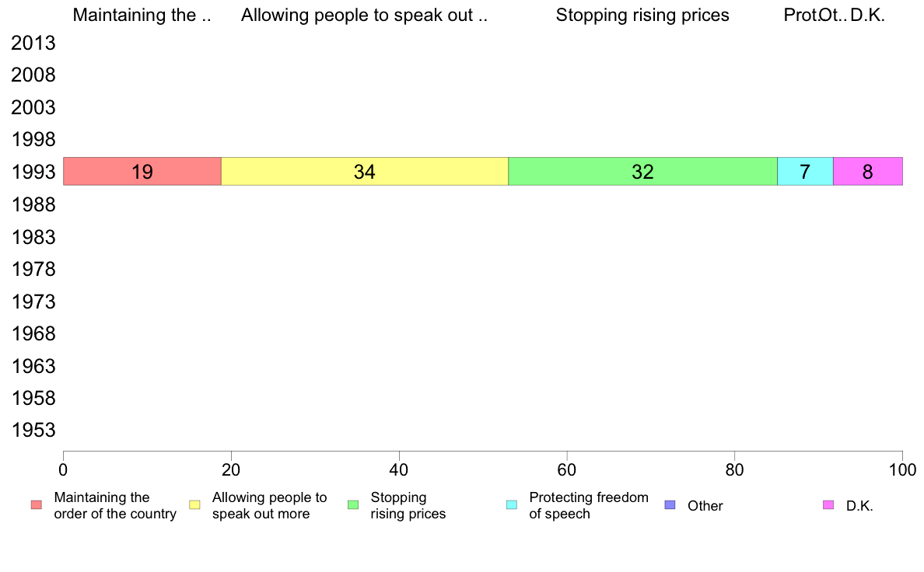The image size is (924, 572).
Task: Click the green Stopping rising prices legend swatch
Action: tap(353, 505)
